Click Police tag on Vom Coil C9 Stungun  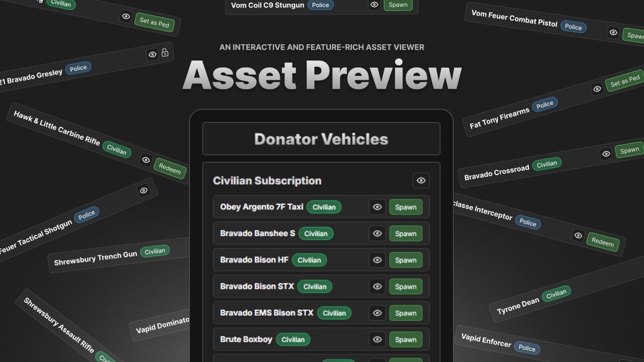[x=320, y=5]
